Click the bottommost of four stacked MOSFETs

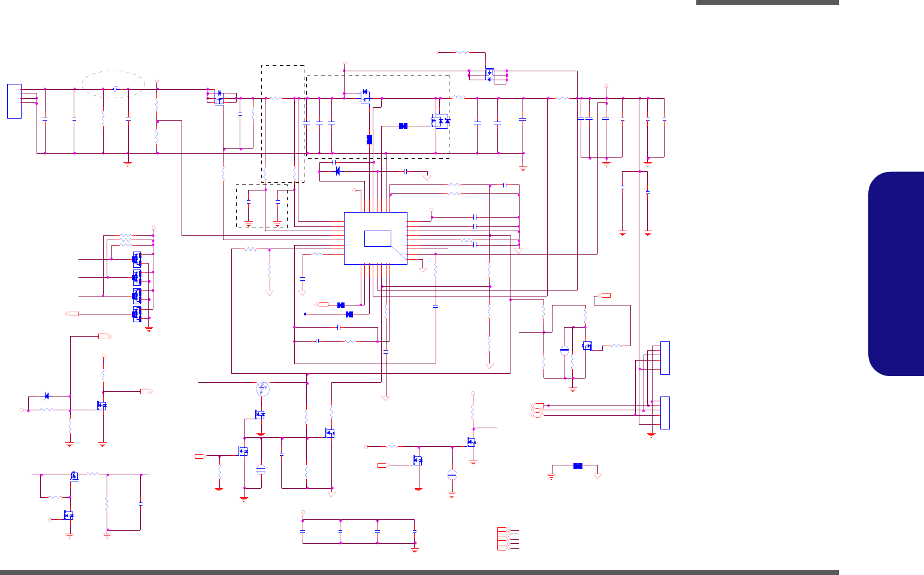click(x=137, y=313)
